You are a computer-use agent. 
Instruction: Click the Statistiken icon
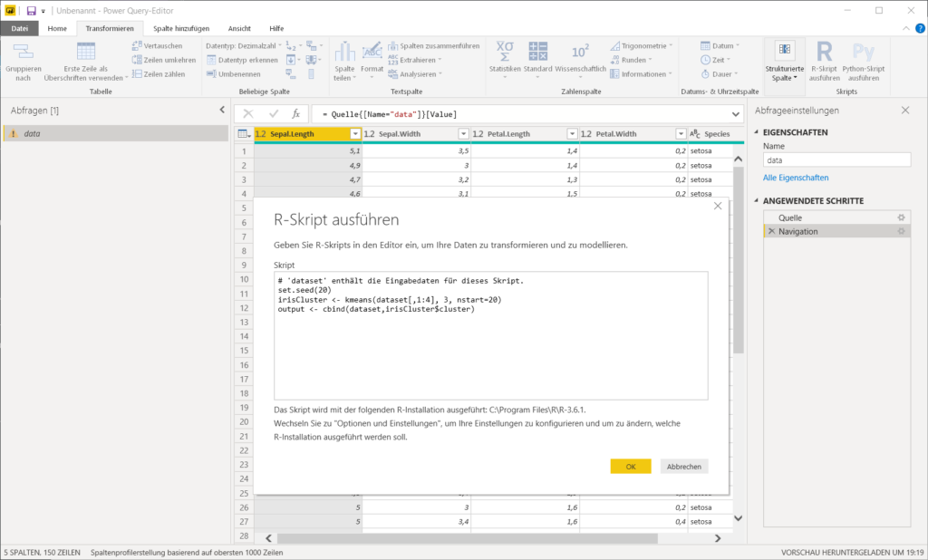point(505,52)
